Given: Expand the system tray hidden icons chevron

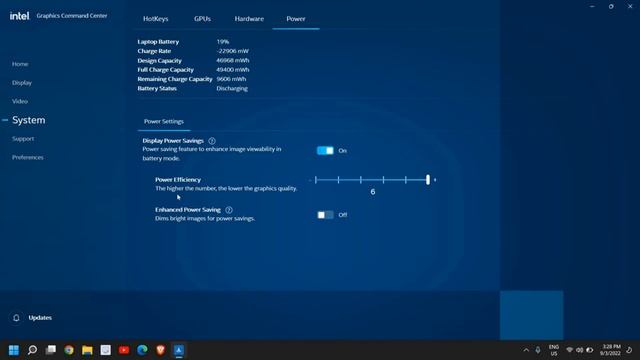Looking at the screenshot, I should point(526,350).
